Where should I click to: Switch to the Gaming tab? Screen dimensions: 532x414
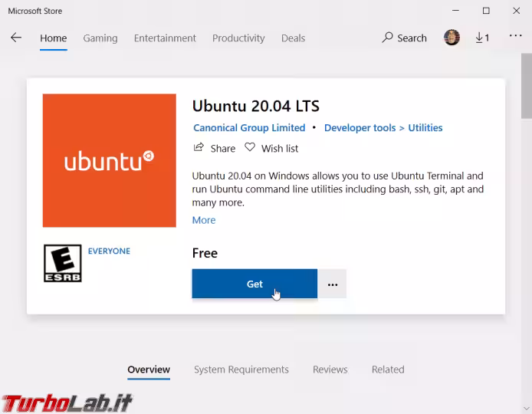point(100,38)
